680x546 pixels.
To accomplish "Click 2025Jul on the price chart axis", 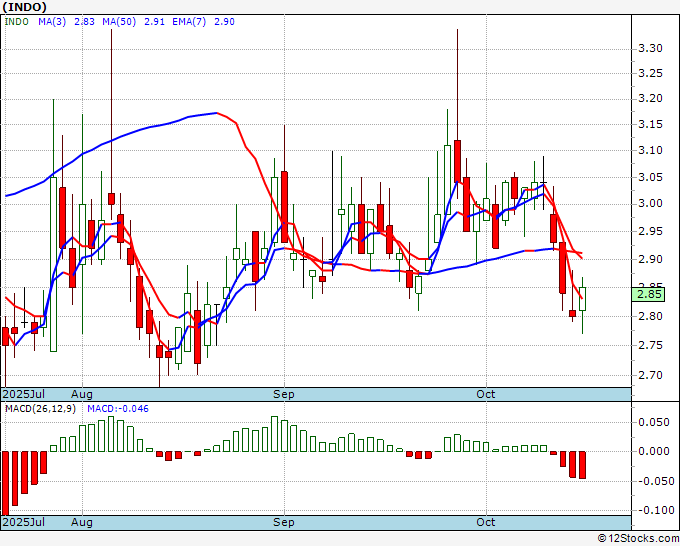I will pos(24,394).
